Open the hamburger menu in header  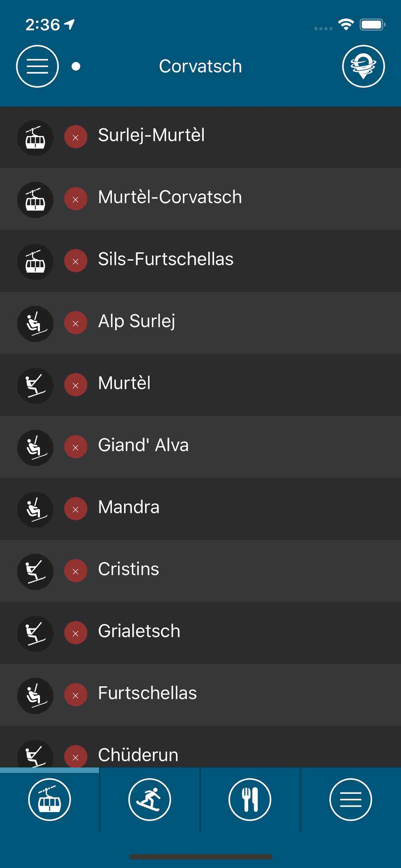tap(37, 67)
